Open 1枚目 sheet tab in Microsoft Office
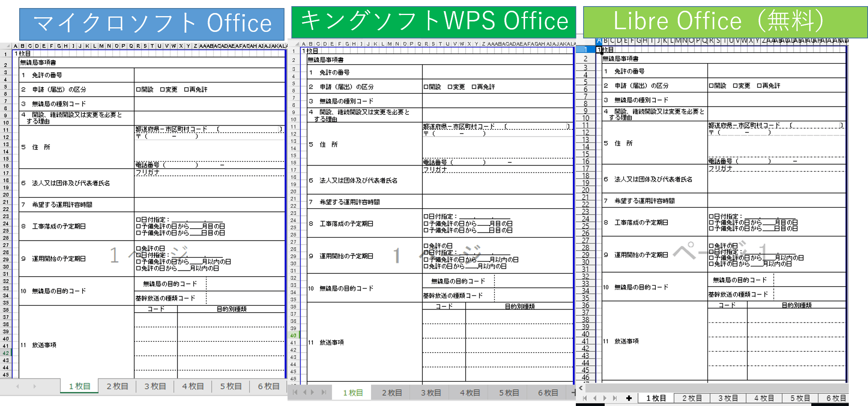This screenshot has width=868, height=406. pos(80,386)
